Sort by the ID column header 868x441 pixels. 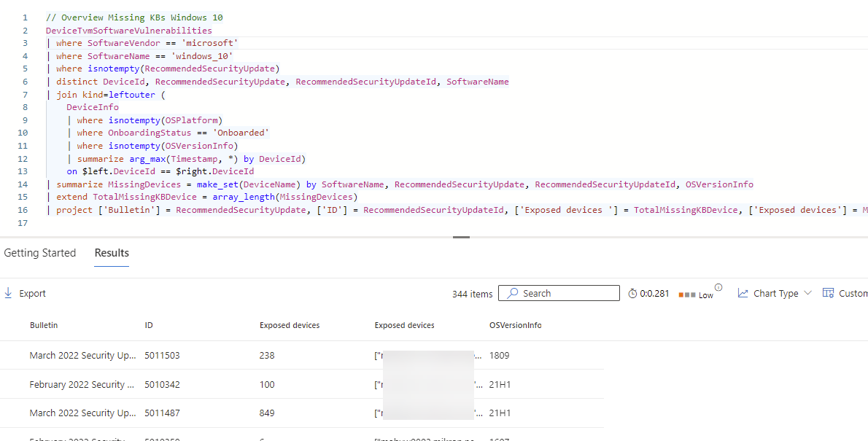[149, 325]
